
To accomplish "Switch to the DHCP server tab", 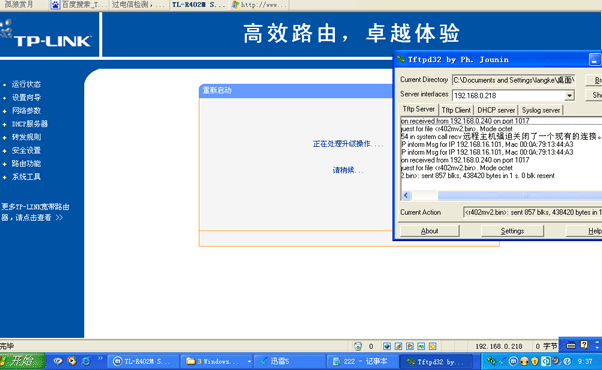I will point(496,110).
